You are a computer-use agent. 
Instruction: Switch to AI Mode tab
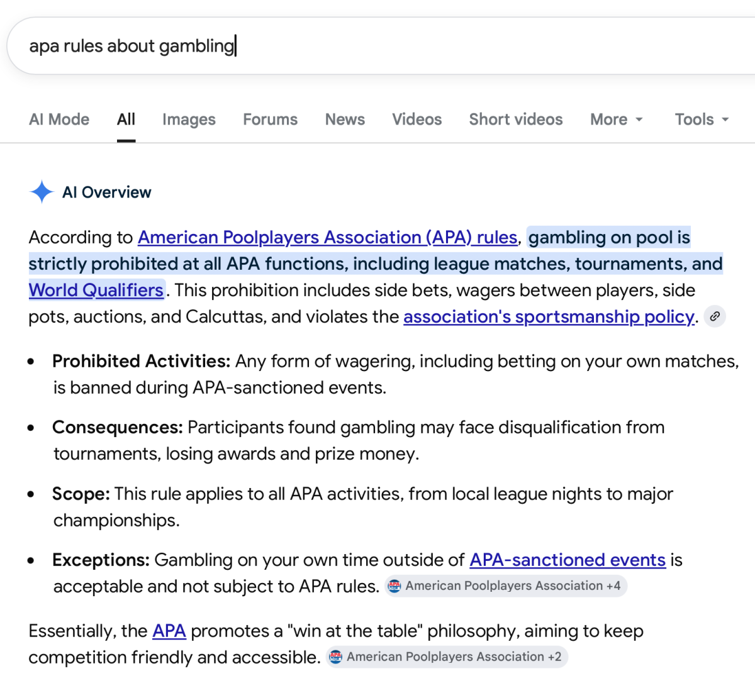[59, 119]
